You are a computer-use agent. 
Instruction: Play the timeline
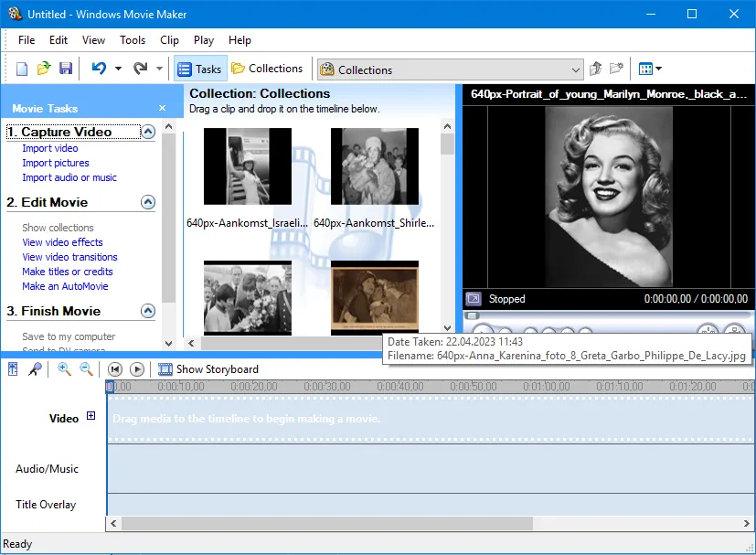click(137, 369)
